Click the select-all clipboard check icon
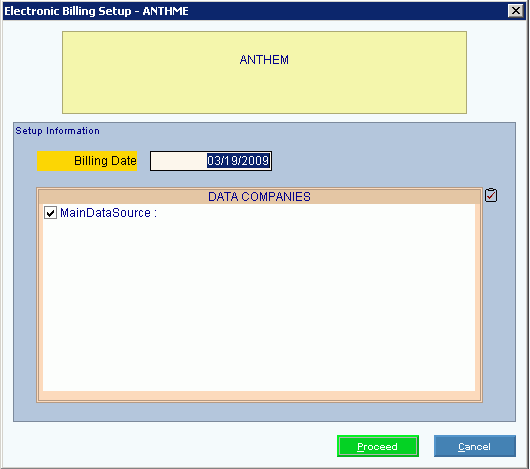Viewport: 530px width, 469px height. coord(490,195)
